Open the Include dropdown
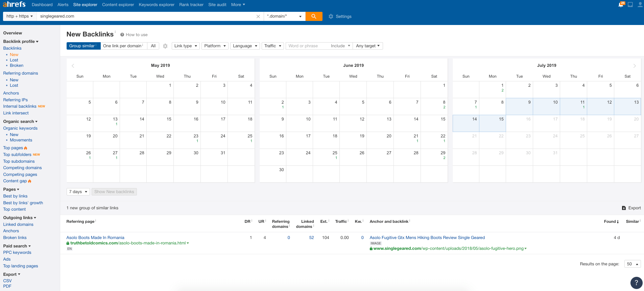 point(340,46)
